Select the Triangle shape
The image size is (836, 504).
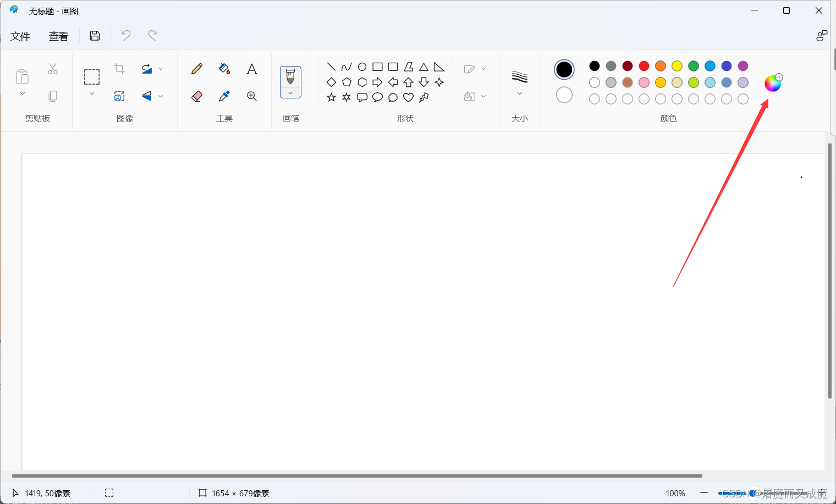(424, 67)
